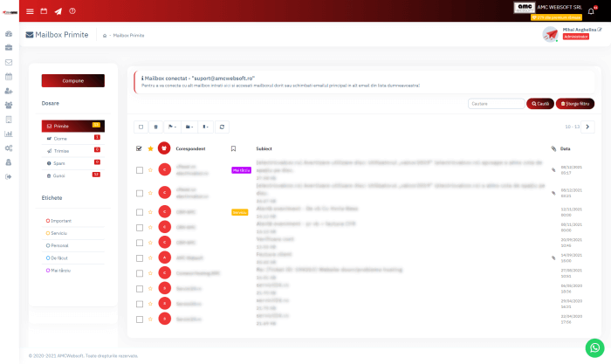Check the first email row checkbox
611x364 pixels.
click(140, 169)
